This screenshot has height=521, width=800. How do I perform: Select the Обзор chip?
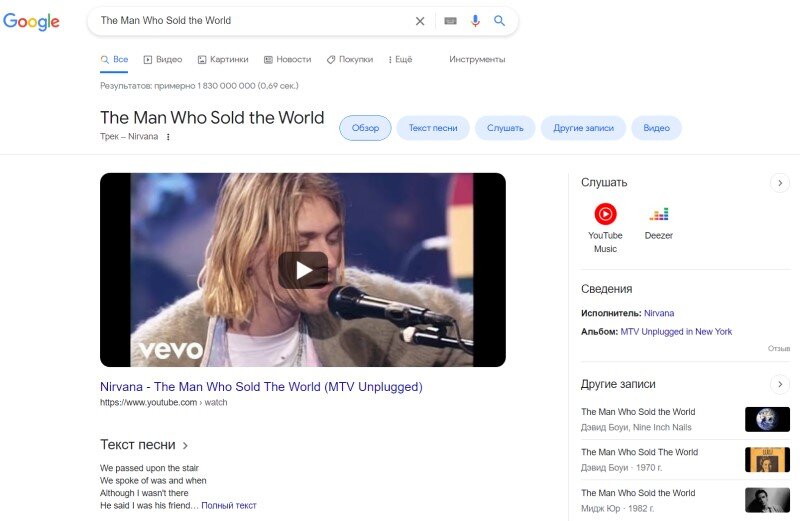click(365, 128)
